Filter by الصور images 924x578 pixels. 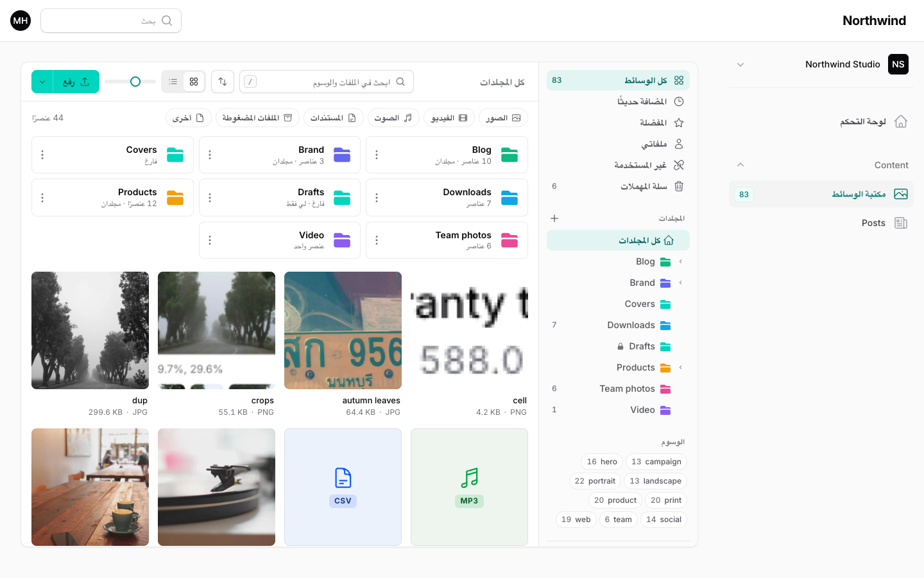click(503, 118)
